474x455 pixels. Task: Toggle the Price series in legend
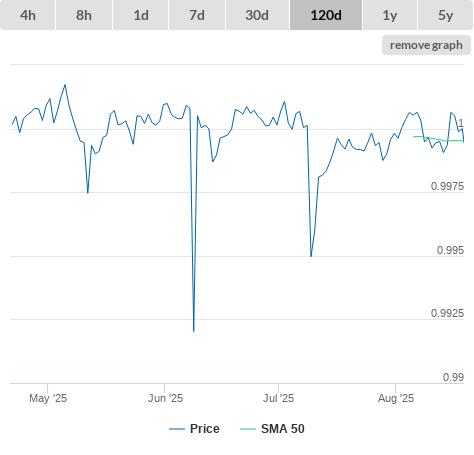[205, 429]
